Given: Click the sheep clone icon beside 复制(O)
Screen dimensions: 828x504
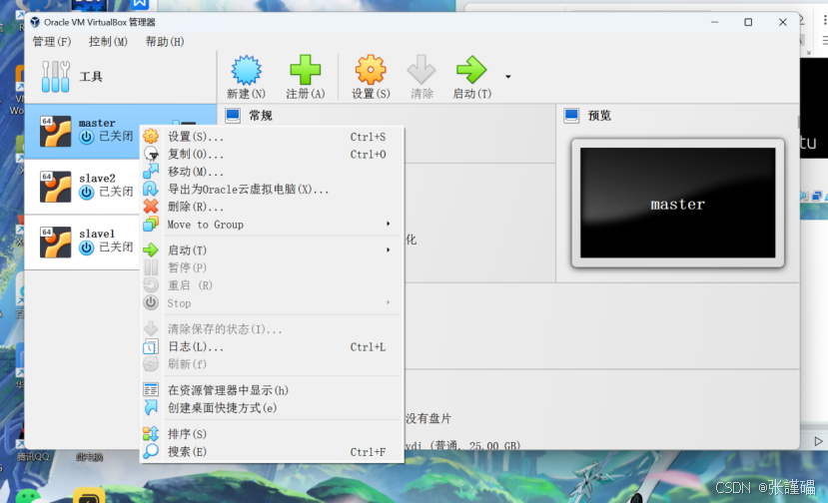Looking at the screenshot, I should 151,154.
